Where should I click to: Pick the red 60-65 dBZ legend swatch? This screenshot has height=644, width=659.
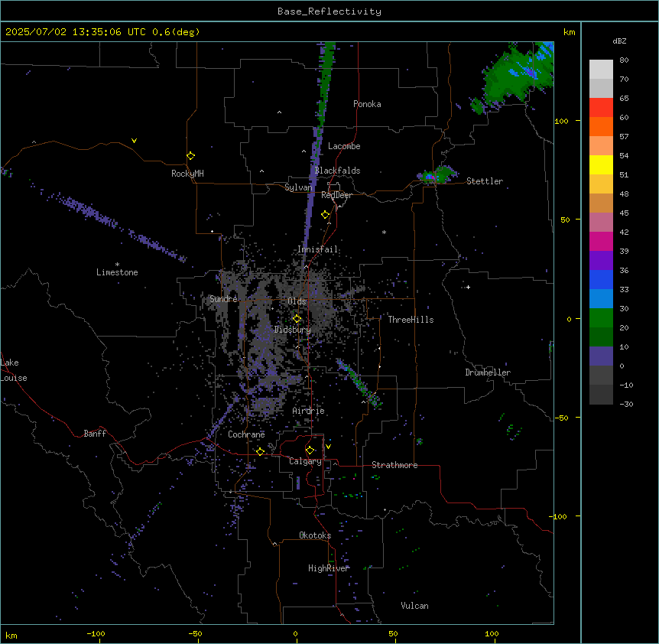coord(601,108)
